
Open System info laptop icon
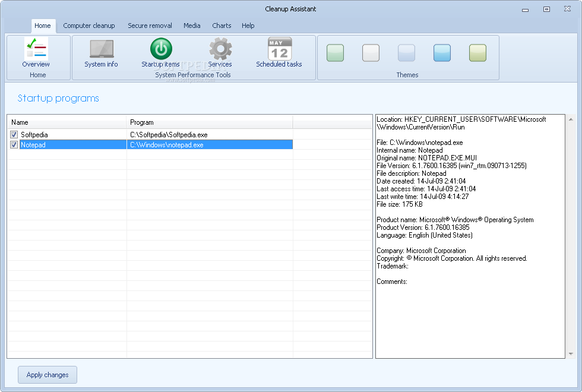[x=102, y=49]
